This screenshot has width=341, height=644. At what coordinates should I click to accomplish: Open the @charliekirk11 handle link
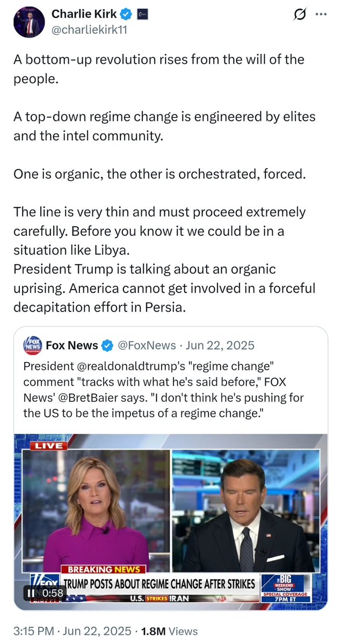[89, 30]
